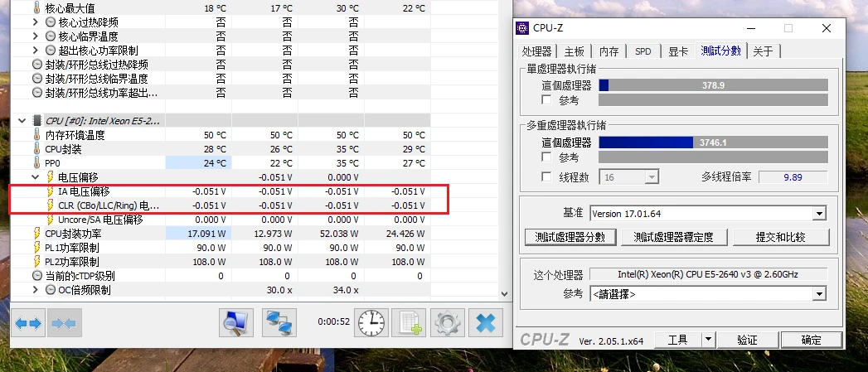868x372 pixels.
Task: Switch to the 主板 tab
Action: pos(574,51)
